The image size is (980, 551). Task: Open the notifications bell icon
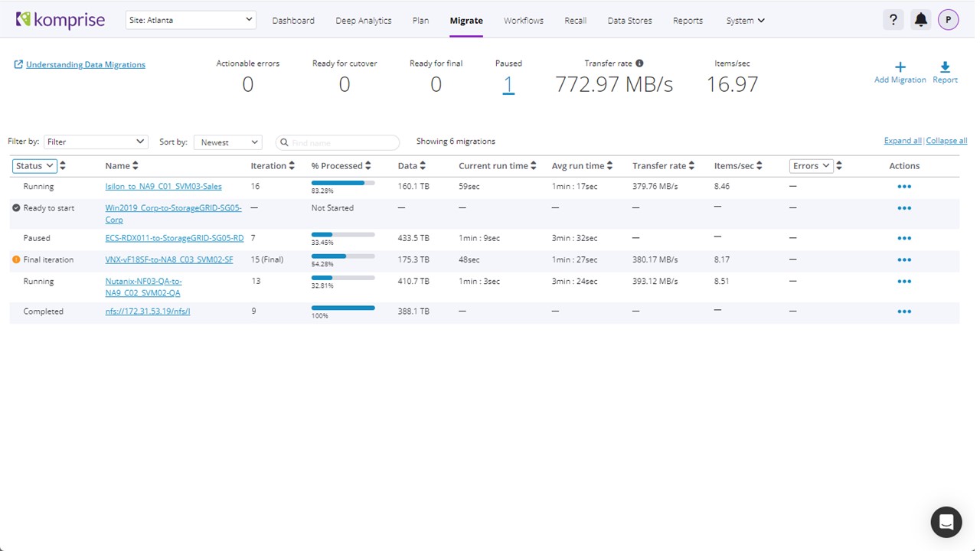(920, 20)
